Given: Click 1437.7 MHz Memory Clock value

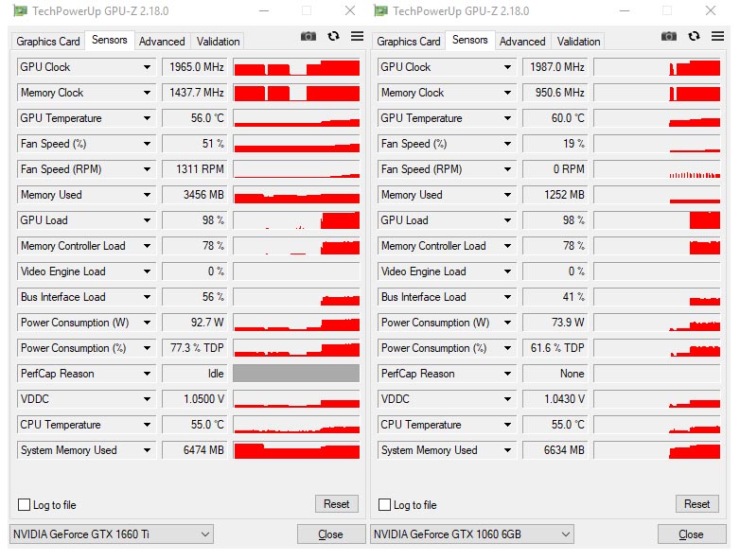Looking at the screenshot, I should coord(194,93).
